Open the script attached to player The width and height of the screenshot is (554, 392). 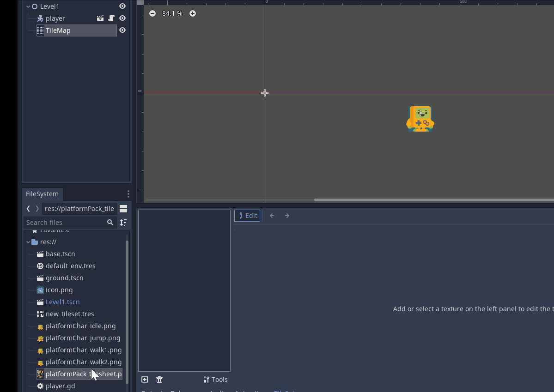point(111,18)
